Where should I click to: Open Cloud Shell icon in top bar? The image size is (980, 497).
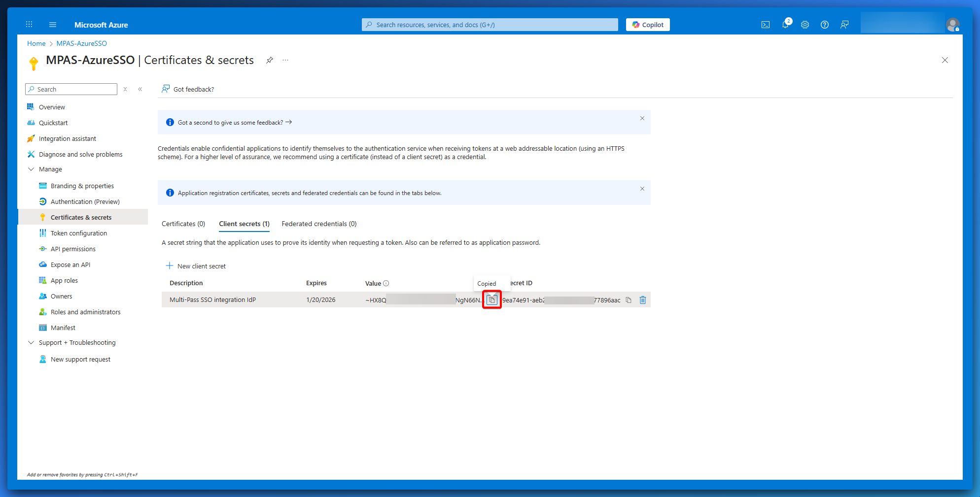point(766,25)
